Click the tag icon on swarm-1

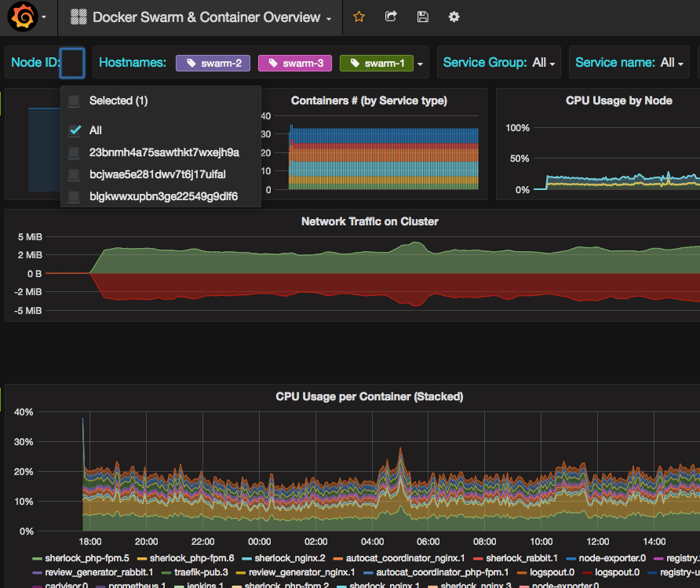(354, 63)
